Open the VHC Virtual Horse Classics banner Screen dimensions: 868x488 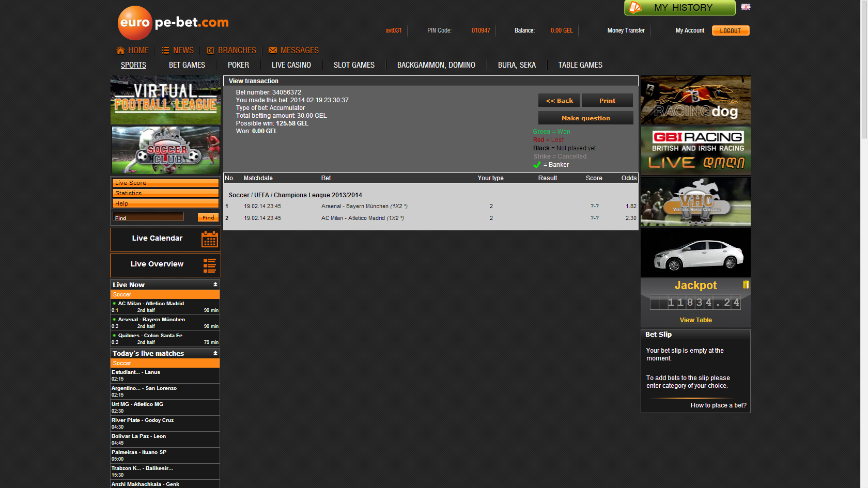tap(695, 202)
